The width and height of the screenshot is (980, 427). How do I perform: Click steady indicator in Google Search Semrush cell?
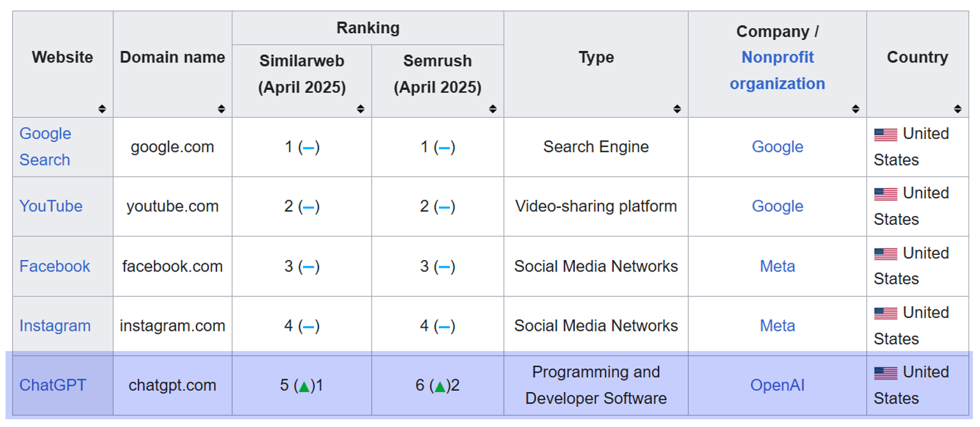pos(444,148)
